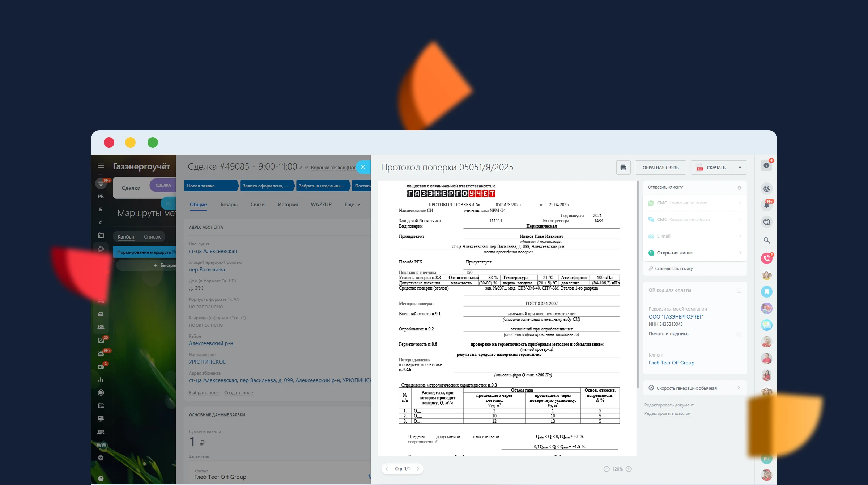Click the ОБРАТНАЯ СВЯЗЬ button

(660, 168)
